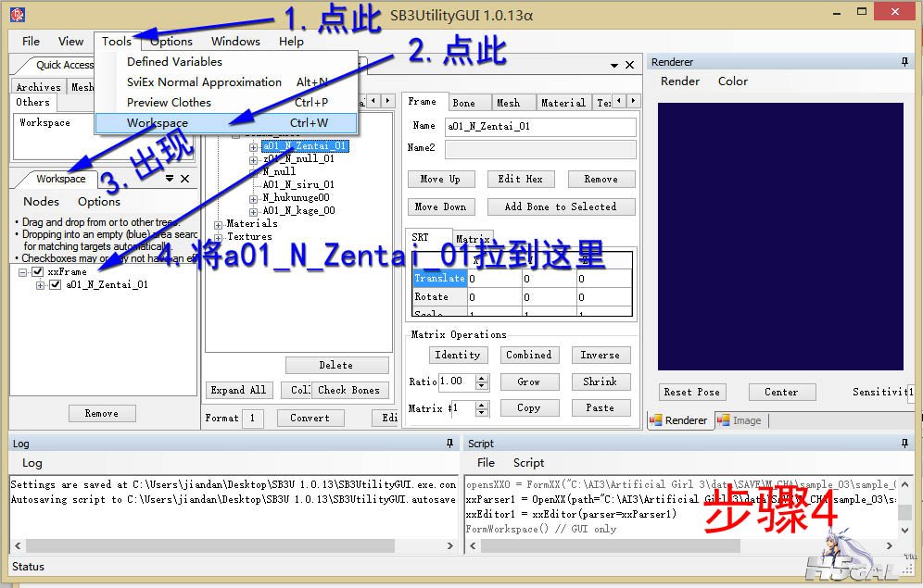Decrease Matrix # with the down spinner arrow

482,412
